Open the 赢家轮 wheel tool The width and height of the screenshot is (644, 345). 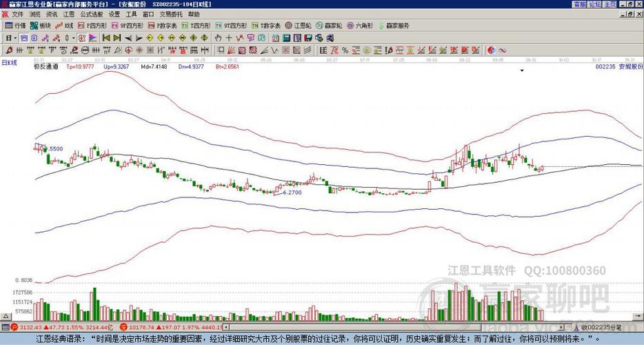point(329,26)
